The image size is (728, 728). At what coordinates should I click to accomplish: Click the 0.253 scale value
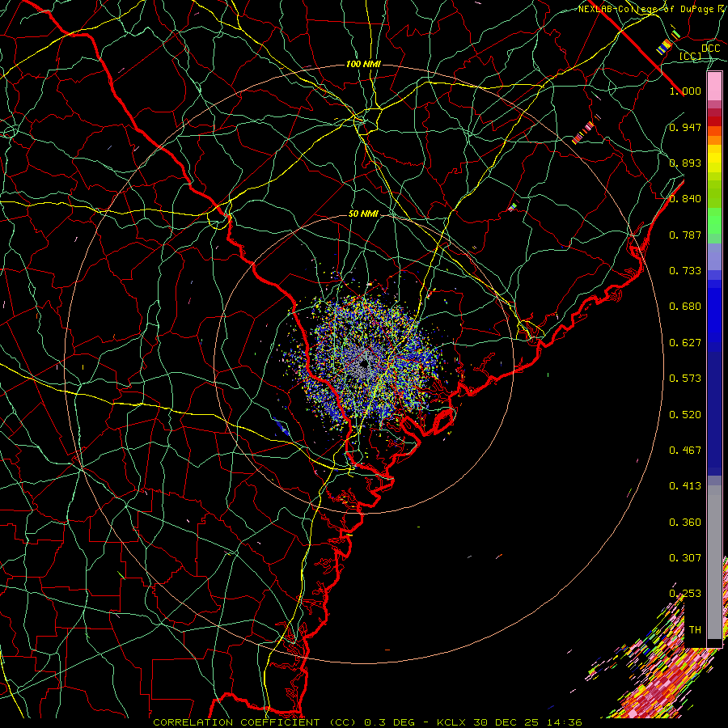tap(685, 594)
